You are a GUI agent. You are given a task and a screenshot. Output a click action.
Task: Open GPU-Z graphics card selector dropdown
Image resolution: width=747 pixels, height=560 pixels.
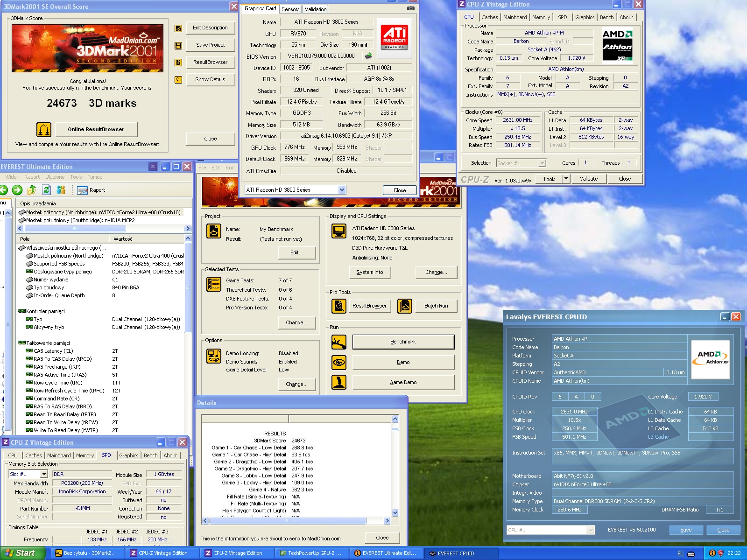point(342,190)
